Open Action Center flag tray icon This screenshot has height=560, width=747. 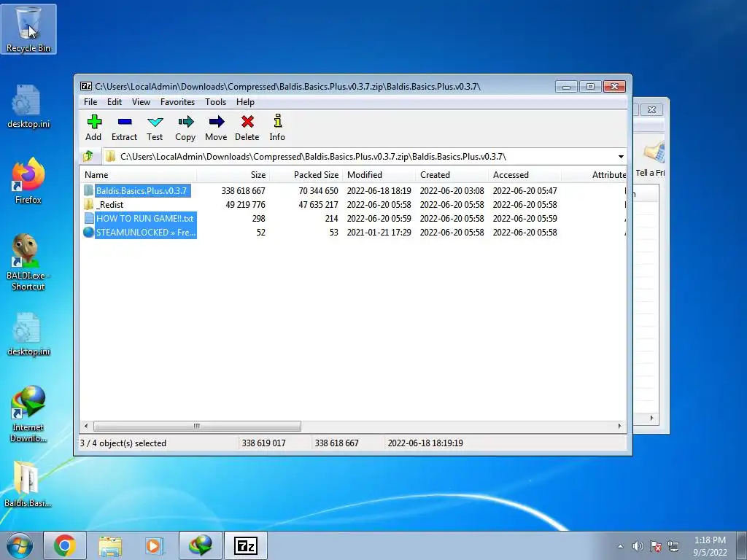(656, 546)
